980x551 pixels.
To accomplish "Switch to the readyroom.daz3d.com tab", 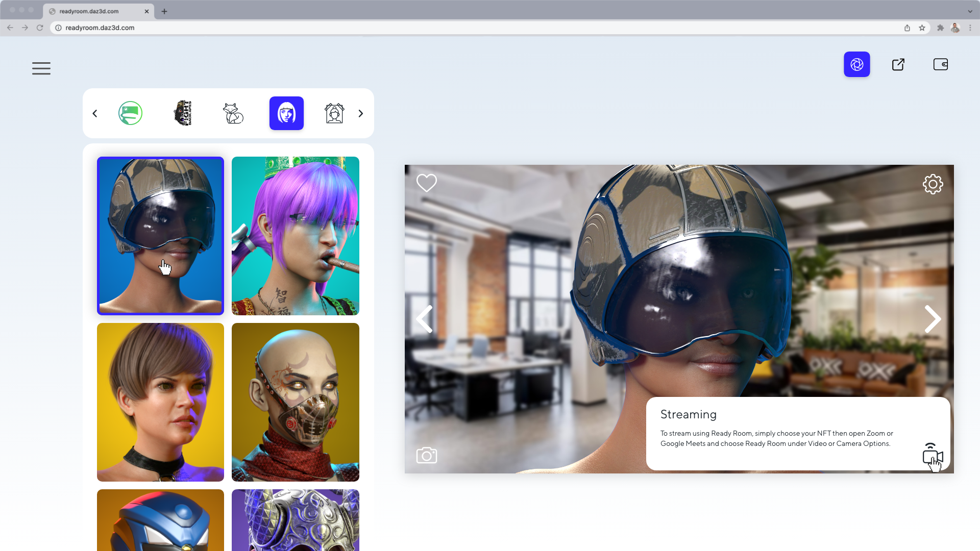I will [x=98, y=11].
